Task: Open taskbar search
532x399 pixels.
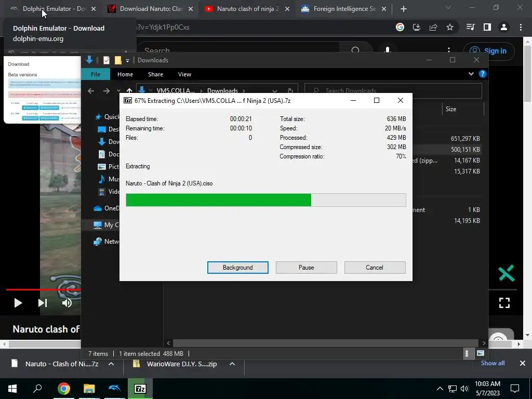Action: click(x=37, y=389)
